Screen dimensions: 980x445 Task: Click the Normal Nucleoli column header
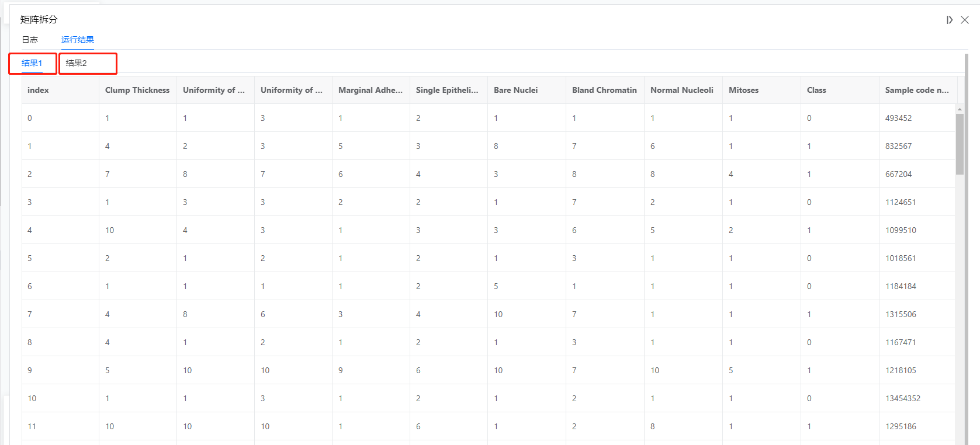click(x=682, y=90)
